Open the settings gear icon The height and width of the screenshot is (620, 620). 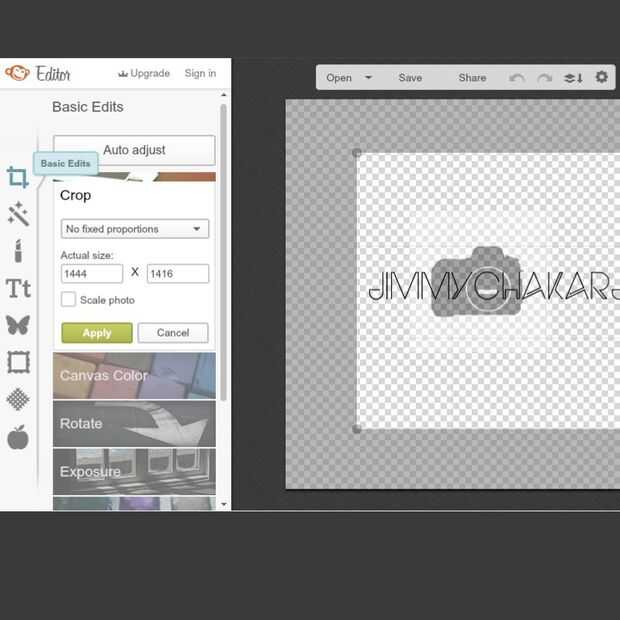point(601,77)
